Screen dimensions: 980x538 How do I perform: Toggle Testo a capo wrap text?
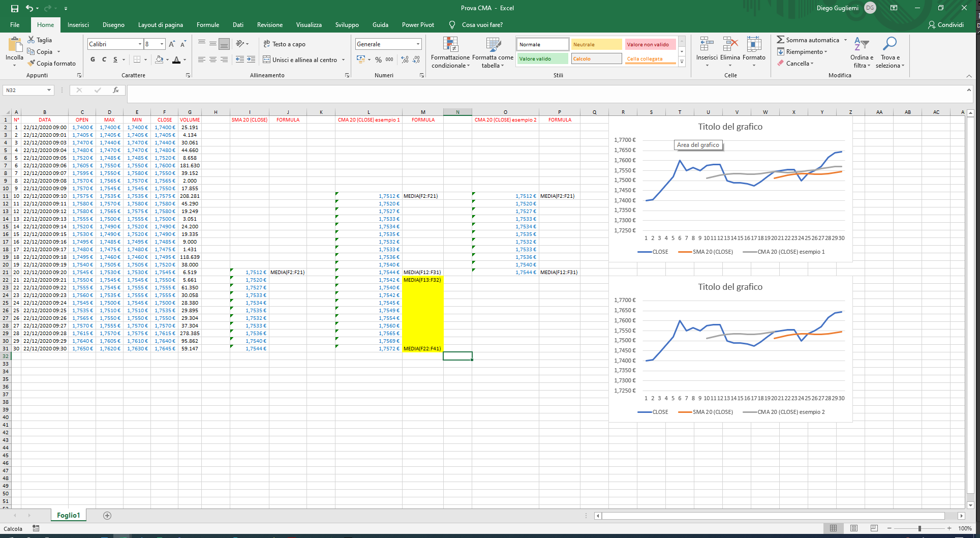[284, 44]
